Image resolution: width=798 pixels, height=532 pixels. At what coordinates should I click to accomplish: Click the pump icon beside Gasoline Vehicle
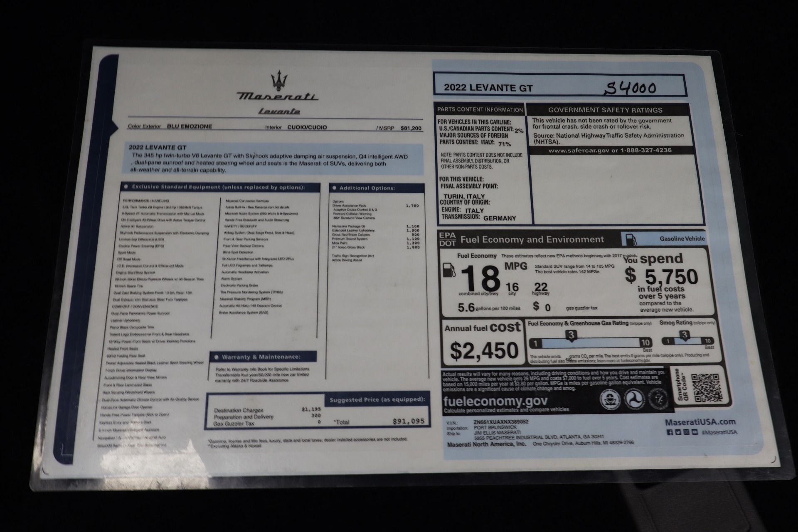click(631, 239)
